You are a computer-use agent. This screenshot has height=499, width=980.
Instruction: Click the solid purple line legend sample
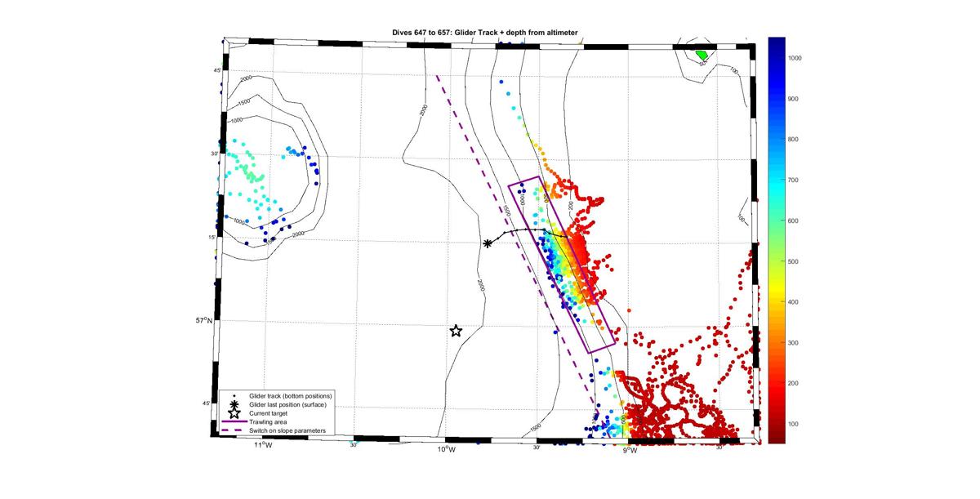click(x=234, y=421)
